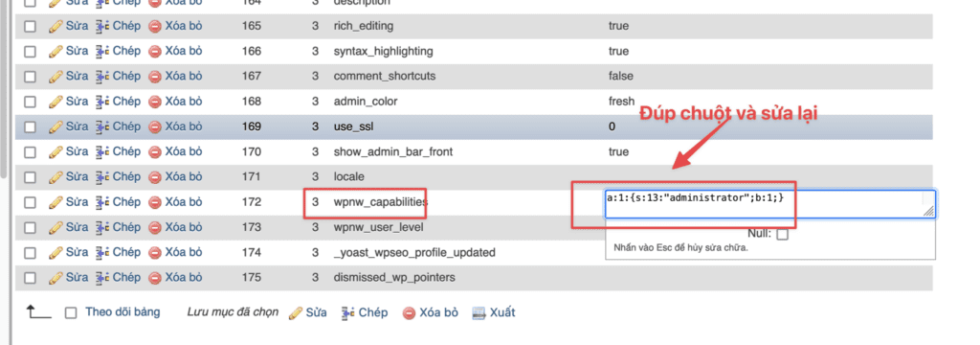Image resolution: width=980 pixels, height=345 pixels.
Task: Tick the checkbox for row 166
Action: pos(30,52)
